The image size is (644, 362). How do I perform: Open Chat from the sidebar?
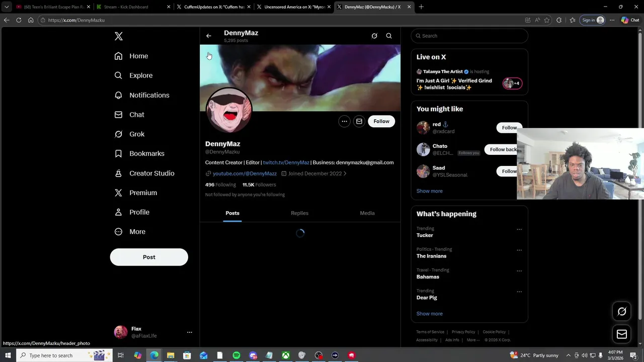tap(129, 115)
